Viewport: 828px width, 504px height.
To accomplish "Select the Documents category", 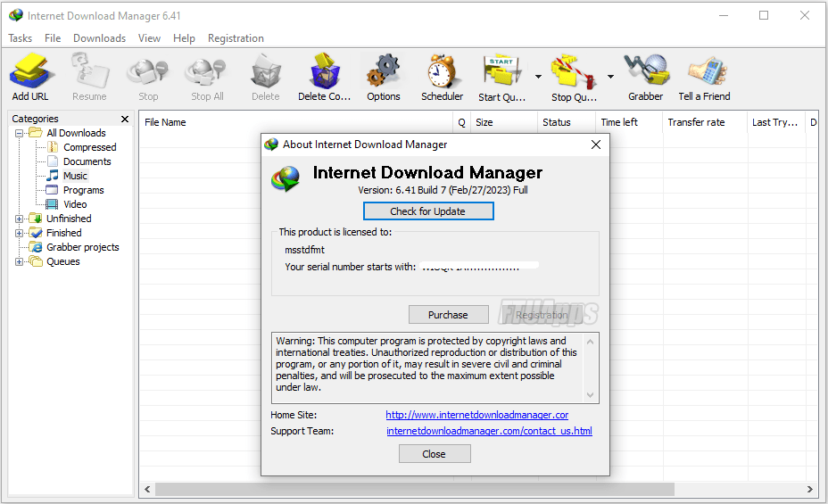I will point(87,161).
